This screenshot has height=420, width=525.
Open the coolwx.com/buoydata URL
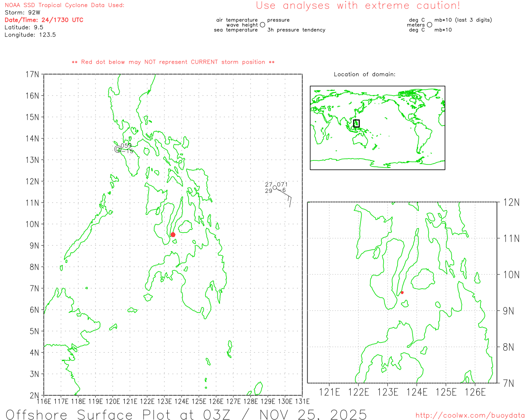coord(470,415)
